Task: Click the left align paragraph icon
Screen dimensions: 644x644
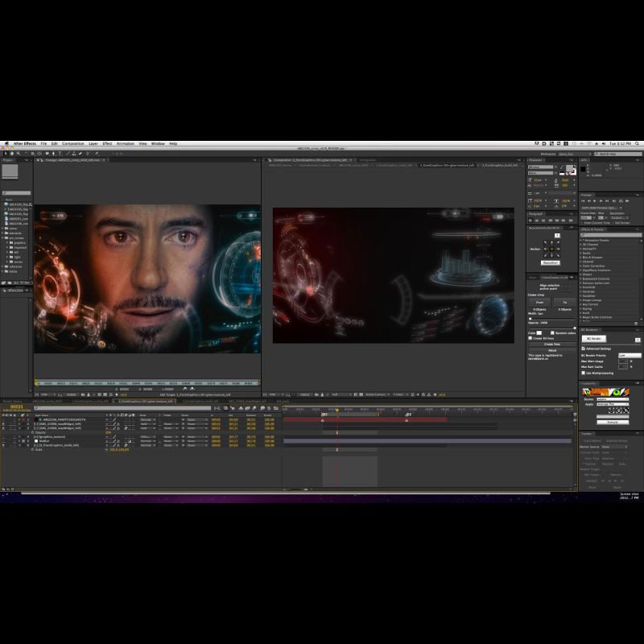Action: [x=530, y=221]
